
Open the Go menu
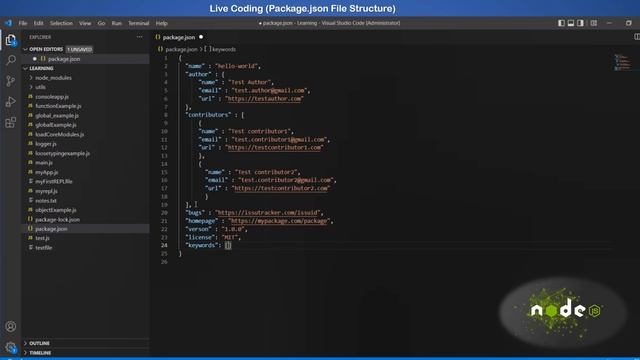[x=101, y=23]
